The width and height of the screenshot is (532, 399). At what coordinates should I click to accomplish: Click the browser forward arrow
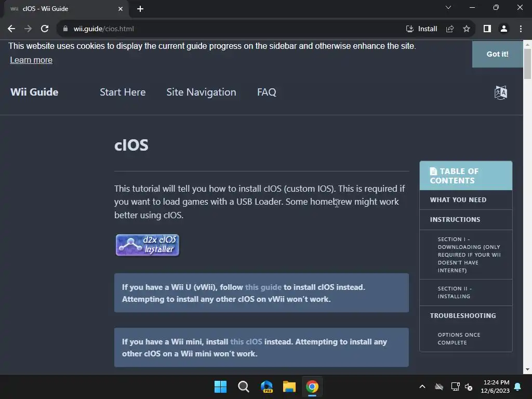28,29
